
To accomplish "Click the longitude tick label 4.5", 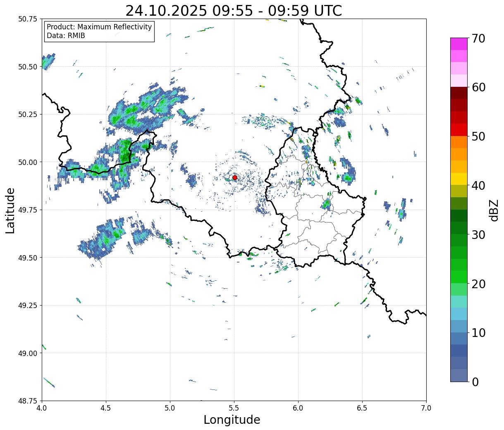I will 106,408.
